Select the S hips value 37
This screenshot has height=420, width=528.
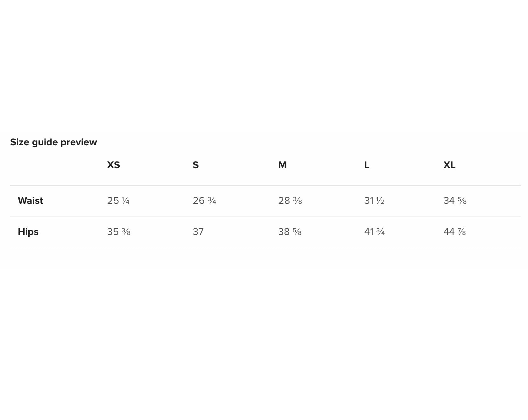[198, 232]
